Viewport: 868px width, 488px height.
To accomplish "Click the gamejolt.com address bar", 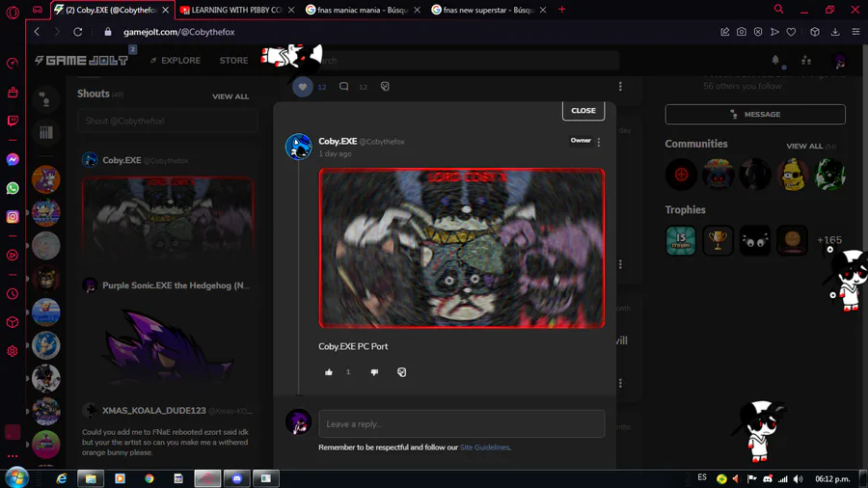I will pos(178,32).
